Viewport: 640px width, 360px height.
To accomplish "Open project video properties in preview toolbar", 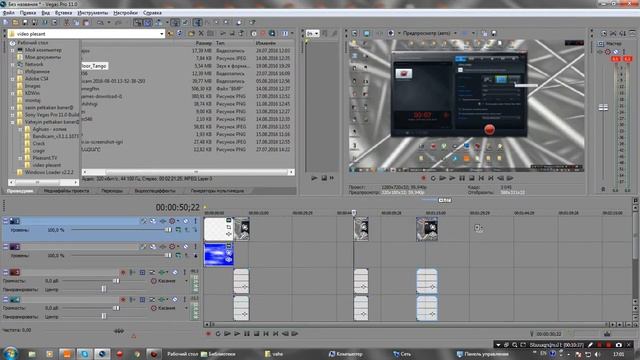I will [354, 33].
